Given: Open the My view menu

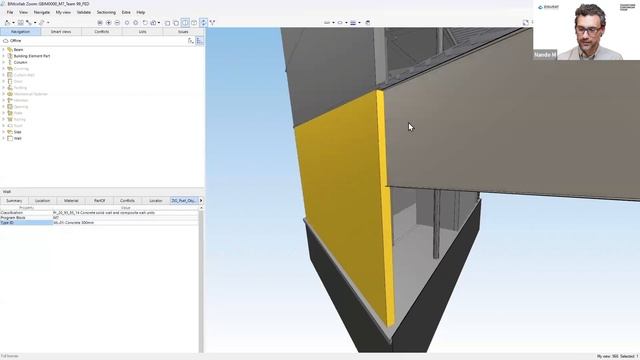Looking at the screenshot, I should (63, 12).
